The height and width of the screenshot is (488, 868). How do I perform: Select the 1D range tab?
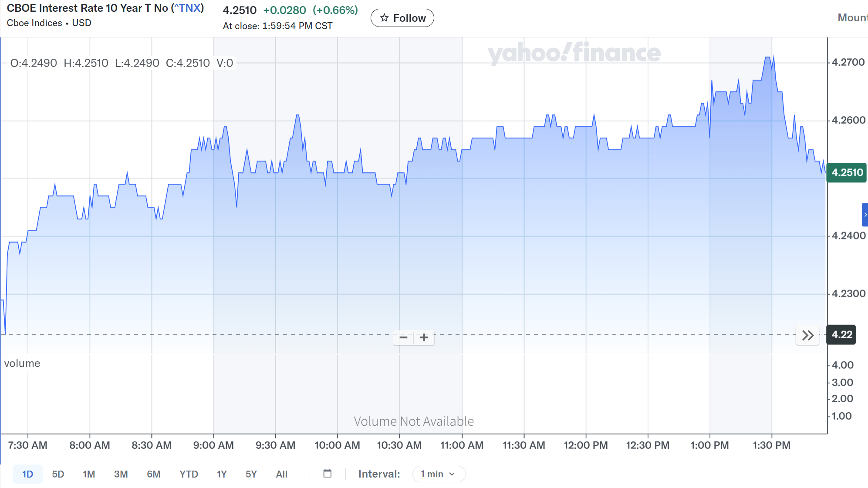pos(27,474)
